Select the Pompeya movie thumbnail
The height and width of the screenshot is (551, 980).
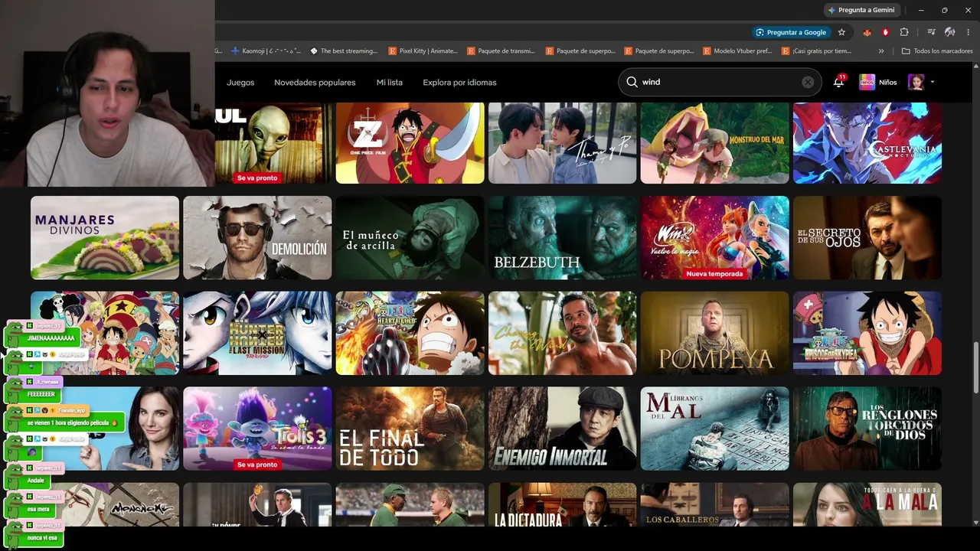coord(714,333)
